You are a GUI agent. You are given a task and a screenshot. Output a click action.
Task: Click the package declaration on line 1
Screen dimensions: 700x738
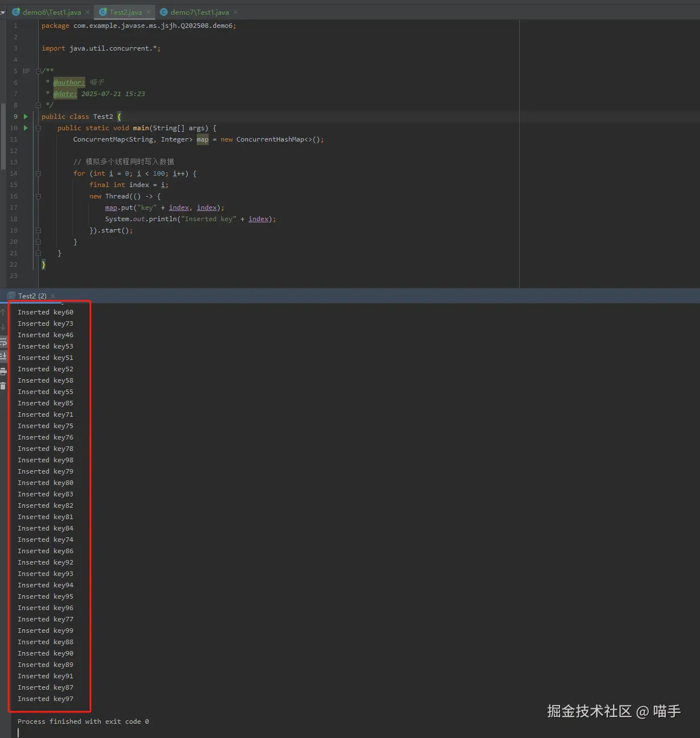(139, 26)
